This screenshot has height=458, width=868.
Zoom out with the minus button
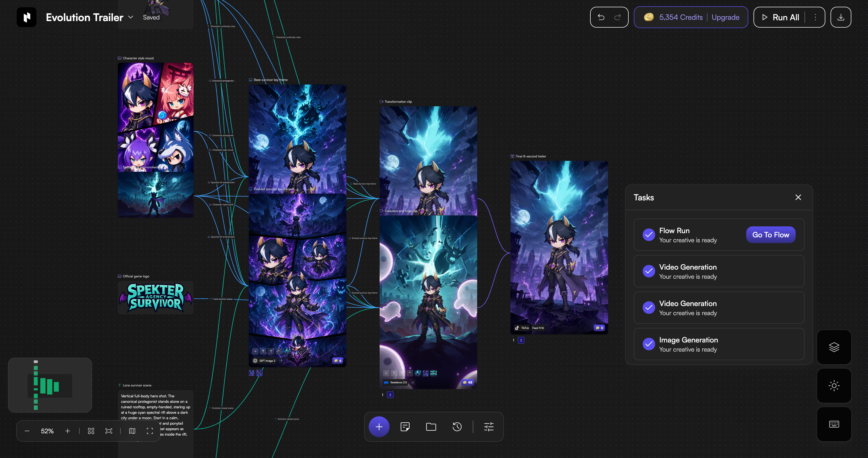(x=27, y=431)
